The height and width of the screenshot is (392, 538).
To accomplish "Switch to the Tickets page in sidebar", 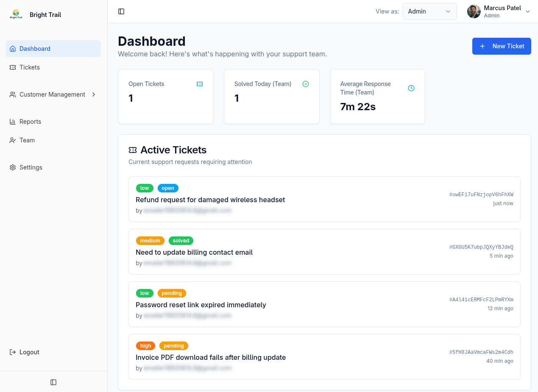I will tap(30, 67).
